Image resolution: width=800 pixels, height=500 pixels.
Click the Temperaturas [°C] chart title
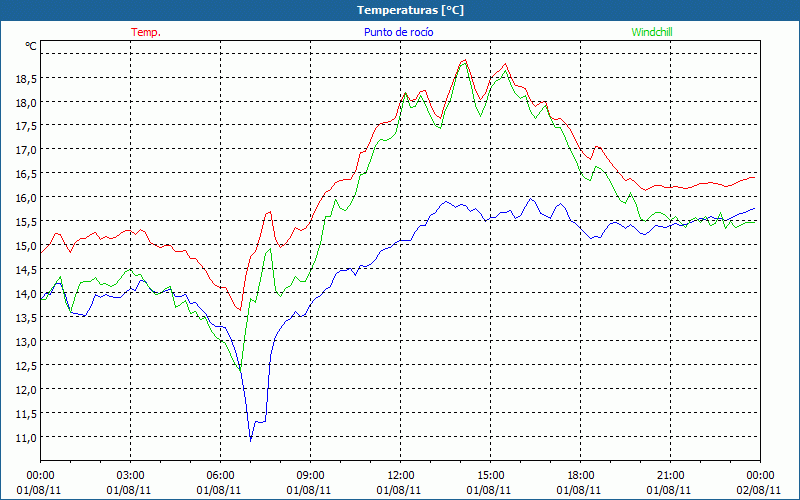[410, 10]
